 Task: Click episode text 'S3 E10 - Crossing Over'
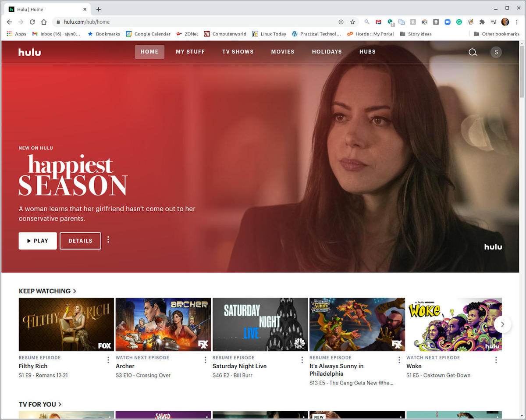point(143,375)
